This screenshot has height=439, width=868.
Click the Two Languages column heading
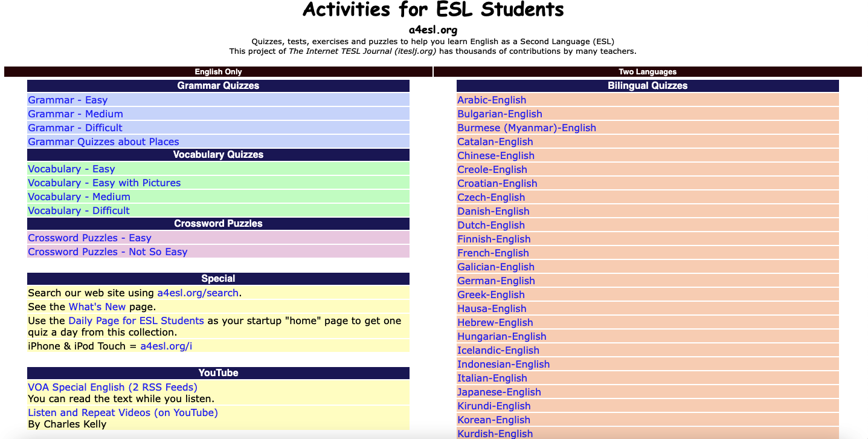coord(648,72)
